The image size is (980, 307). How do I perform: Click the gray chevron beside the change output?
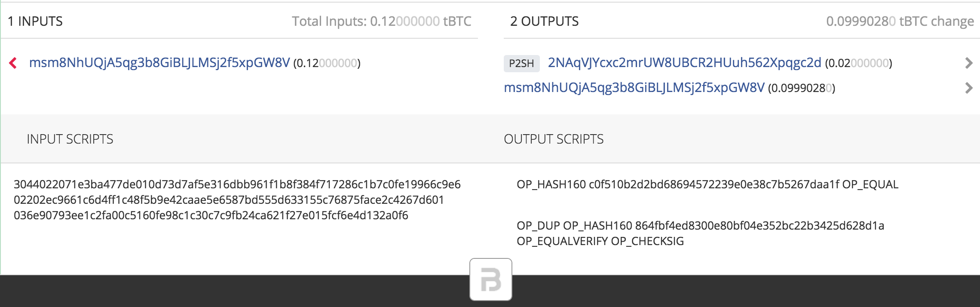(x=969, y=88)
